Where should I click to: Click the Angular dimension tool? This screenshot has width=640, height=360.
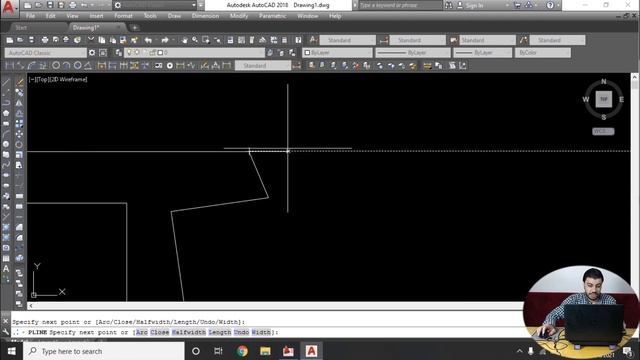[x=88, y=65]
